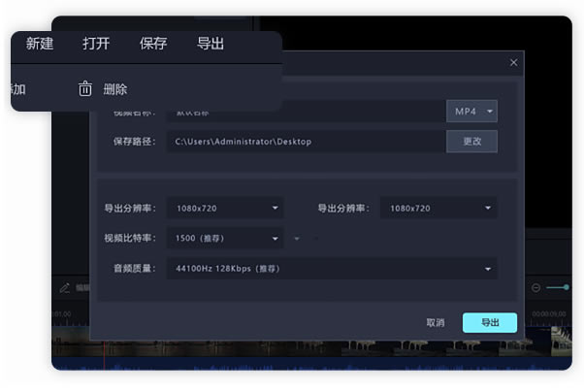Click the pencil edit icon above the timeline
Image resolution: width=584 pixels, height=392 pixels.
pyautogui.click(x=65, y=288)
